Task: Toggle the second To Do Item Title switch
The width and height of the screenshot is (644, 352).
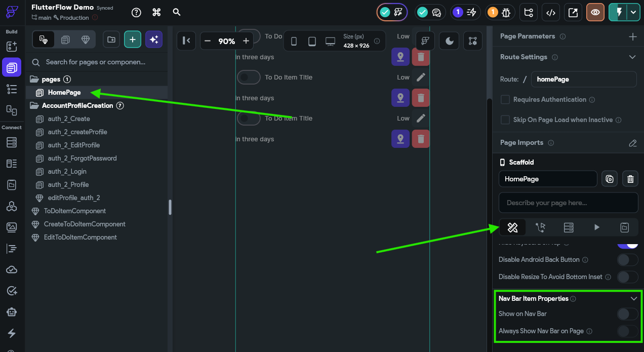Action: (x=249, y=77)
